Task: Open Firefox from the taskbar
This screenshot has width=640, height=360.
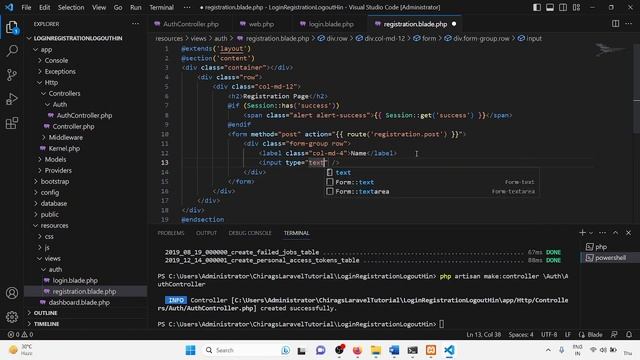Action: 357,350
